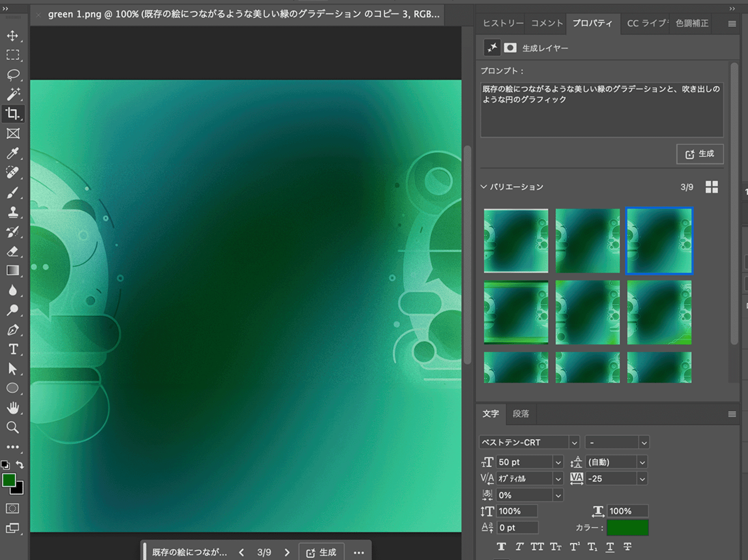This screenshot has height=560, width=748.
Task: Open the -25 tracking dropdown
Action: (x=642, y=479)
